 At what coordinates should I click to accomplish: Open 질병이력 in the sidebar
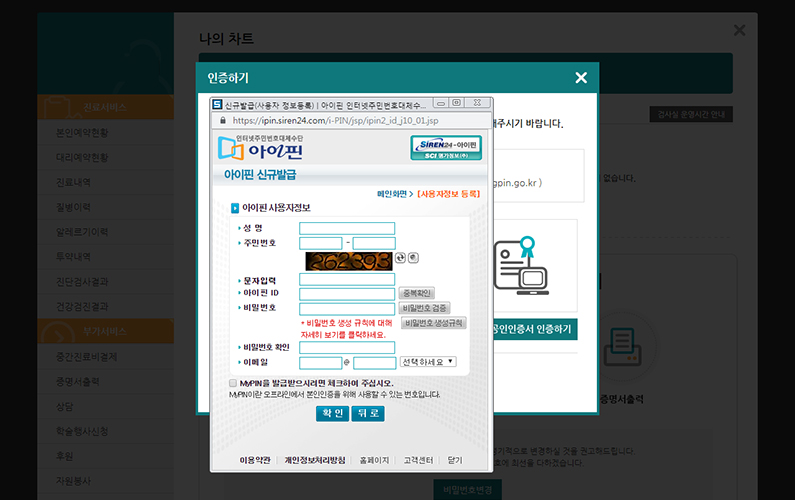click(x=105, y=207)
